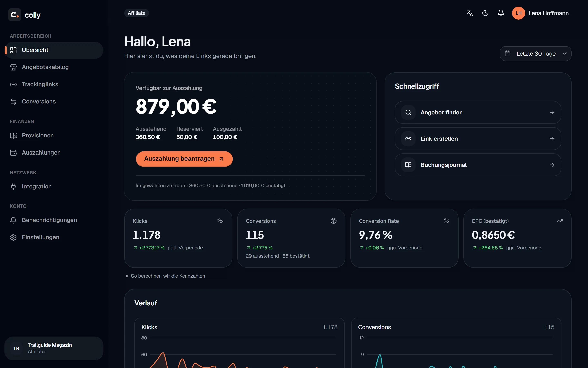588x368 pixels.
Task: Click the Provisionen book icon
Action: coord(13,136)
